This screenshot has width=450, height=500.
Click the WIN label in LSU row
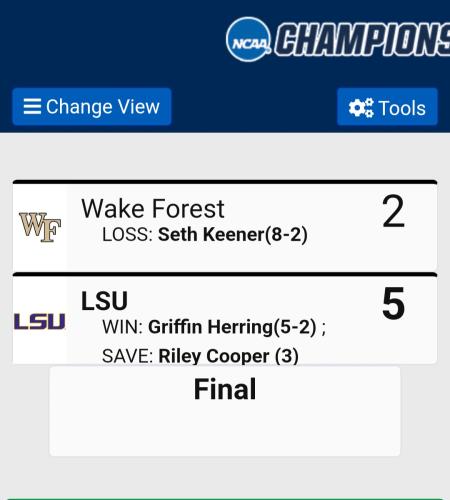tap(123, 327)
